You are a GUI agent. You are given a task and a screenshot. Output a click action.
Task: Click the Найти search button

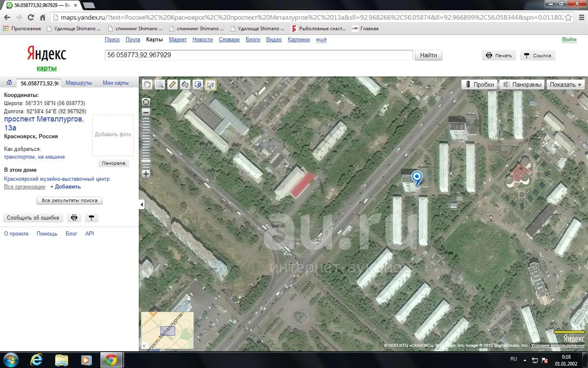pyautogui.click(x=428, y=55)
